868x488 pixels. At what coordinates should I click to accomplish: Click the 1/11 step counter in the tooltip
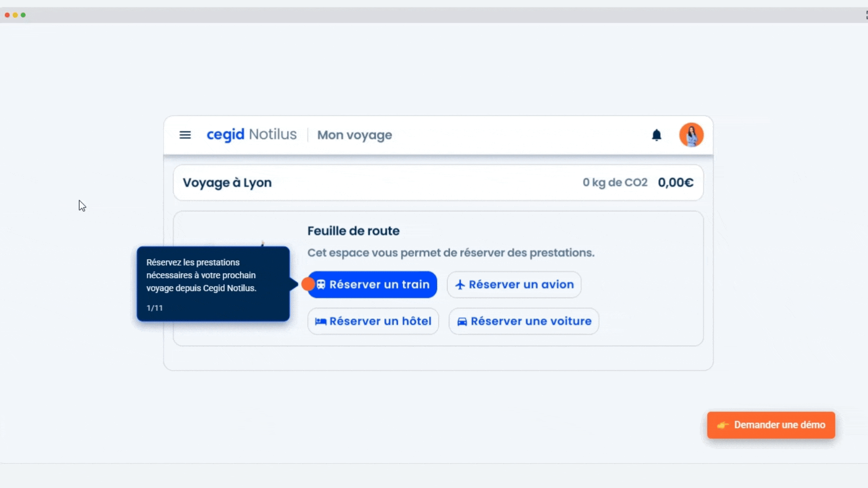[155, 308]
